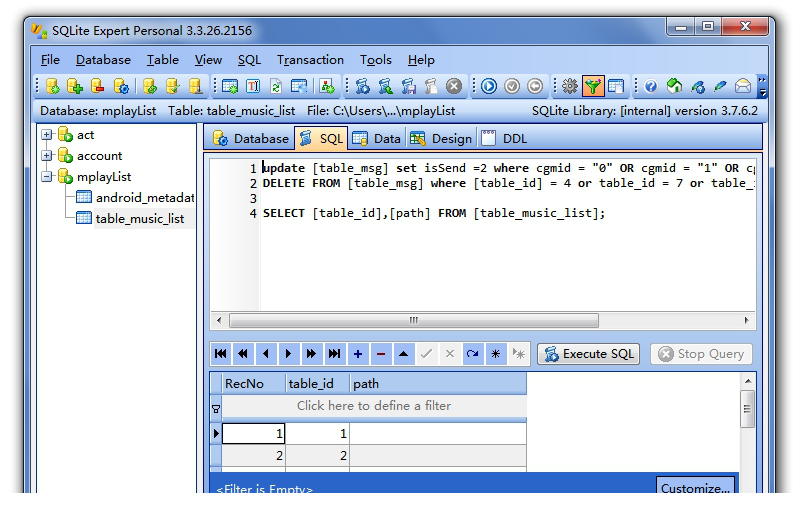This screenshot has height=512, width=800.
Task: Select the SQL tab
Action: 321,138
